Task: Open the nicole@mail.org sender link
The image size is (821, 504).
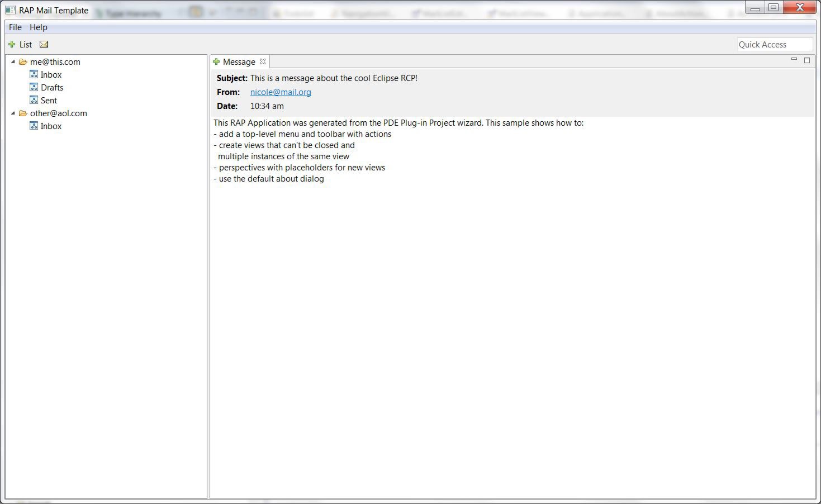Action: click(281, 92)
